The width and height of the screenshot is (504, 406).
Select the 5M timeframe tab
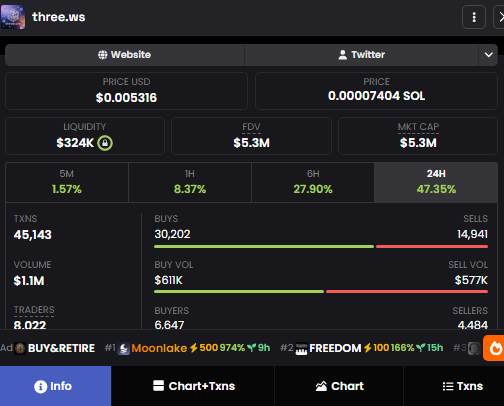(x=67, y=182)
